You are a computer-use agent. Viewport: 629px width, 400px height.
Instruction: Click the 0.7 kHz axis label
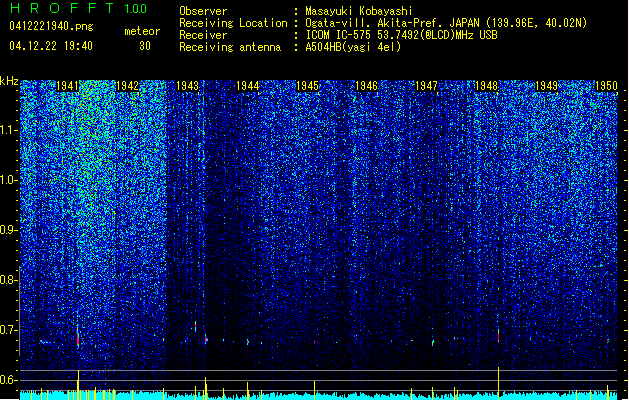point(8,330)
